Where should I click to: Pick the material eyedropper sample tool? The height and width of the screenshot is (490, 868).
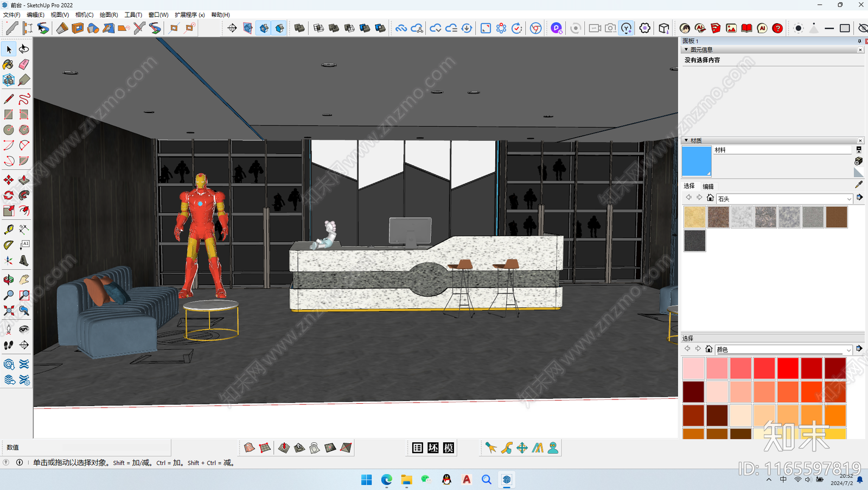(x=859, y=185)
